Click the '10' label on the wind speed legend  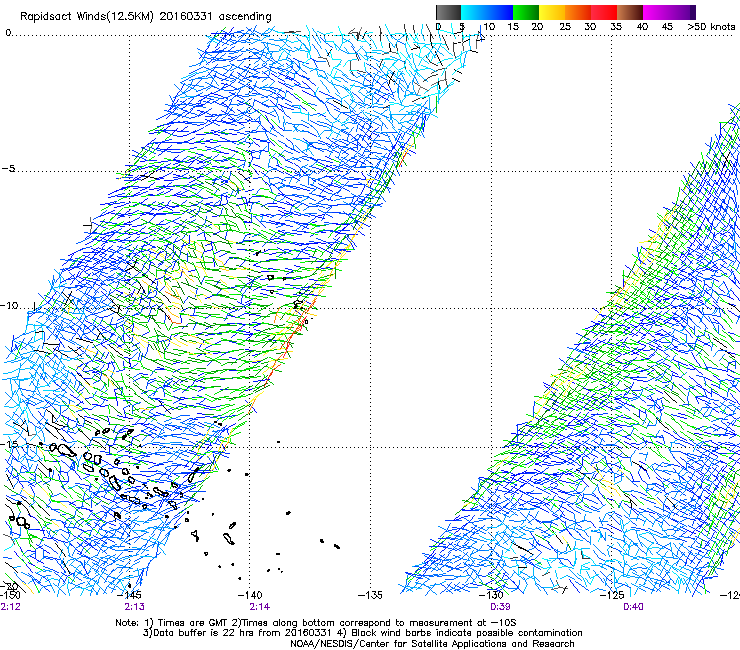(489, 26)
